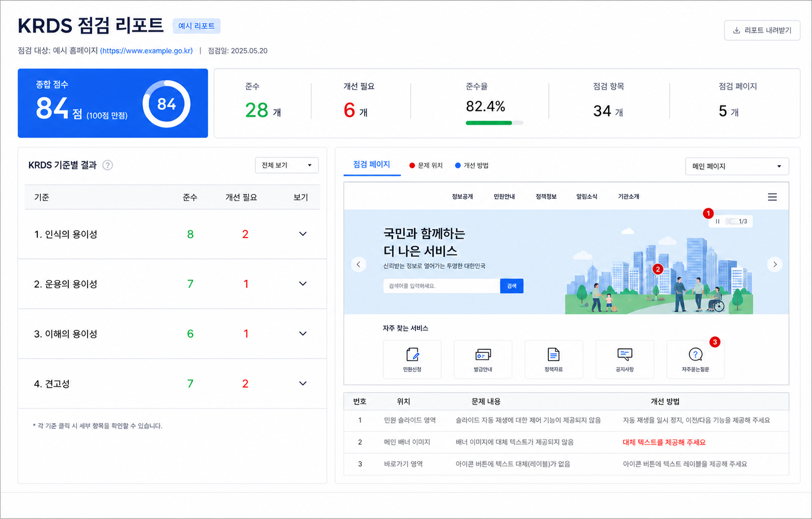Click the red 문제 위치 legend dot
812x519 pixels.
click(412, 166)
